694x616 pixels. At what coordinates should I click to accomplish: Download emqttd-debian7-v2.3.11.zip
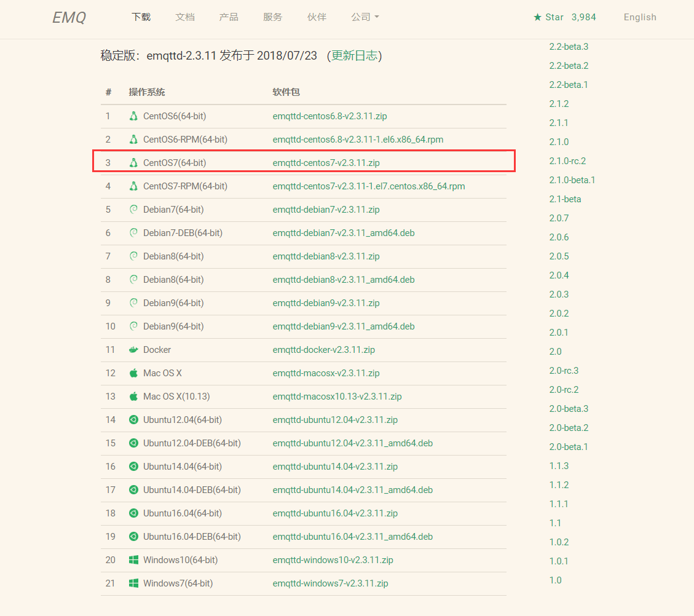pyautogui.click(x=326, y=210)
